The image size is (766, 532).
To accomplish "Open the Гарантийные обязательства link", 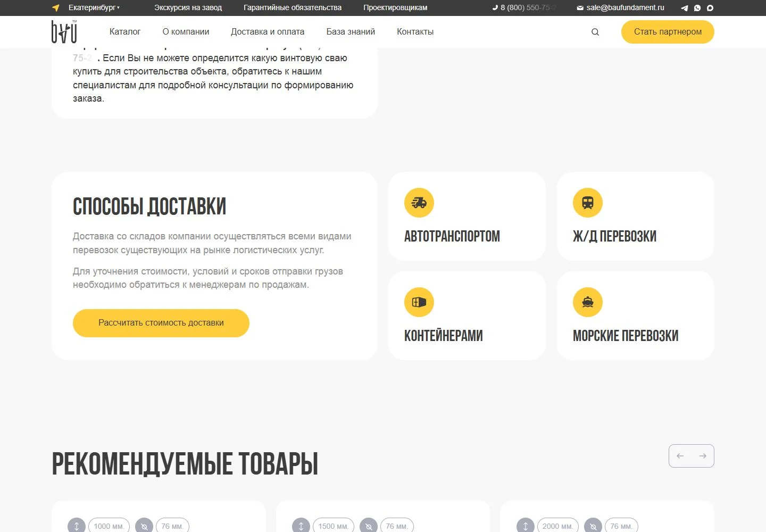I will [293, 7].
